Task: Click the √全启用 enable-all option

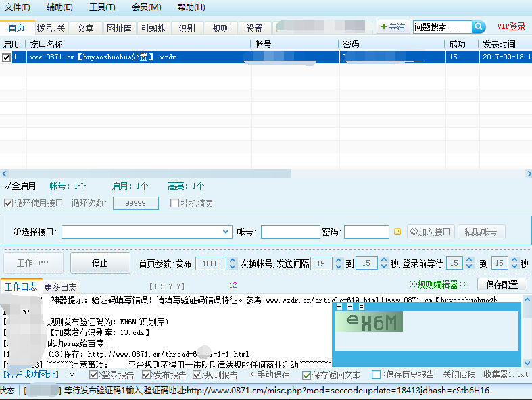Action: coord(20,186)
